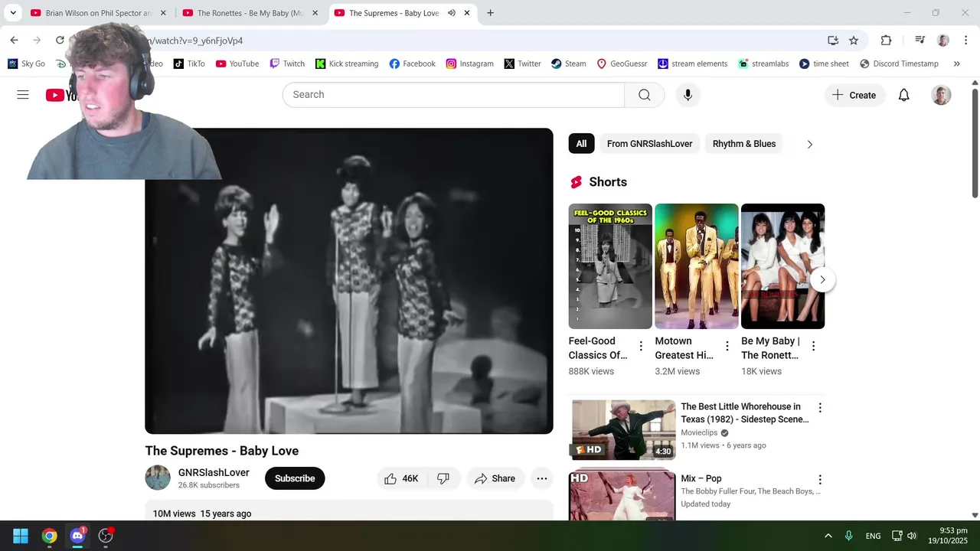Click the video player to pause
This screenshot has height=551, width=980.
coord(348,281)
